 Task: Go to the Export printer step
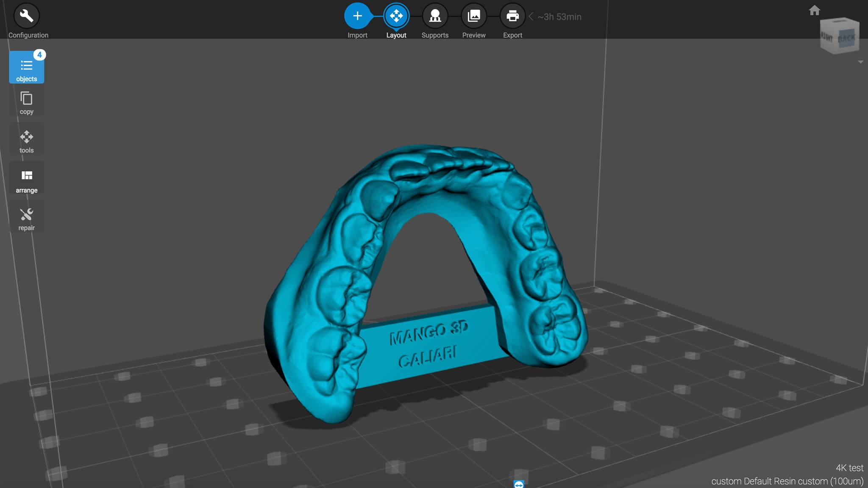(512, 16)
